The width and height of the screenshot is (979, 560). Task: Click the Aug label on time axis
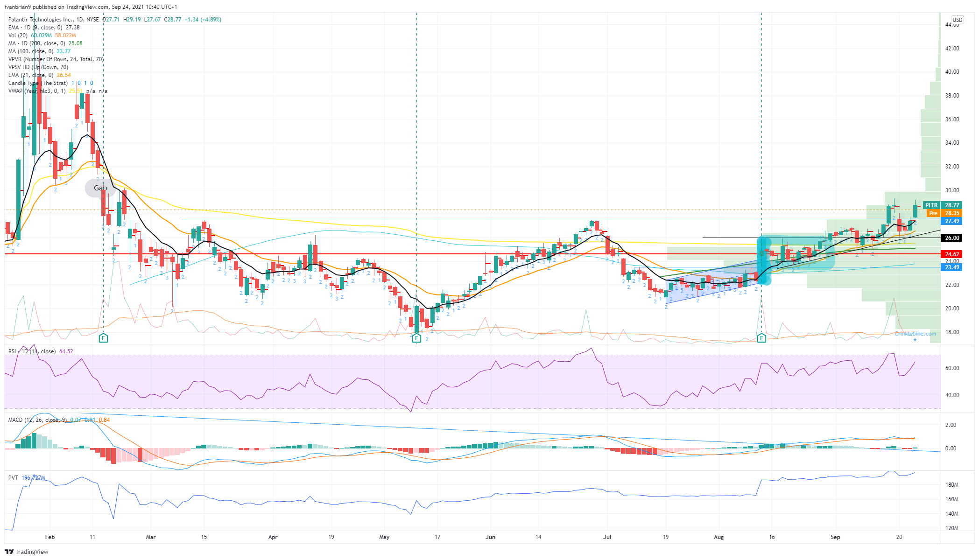[x=719, y=537]
